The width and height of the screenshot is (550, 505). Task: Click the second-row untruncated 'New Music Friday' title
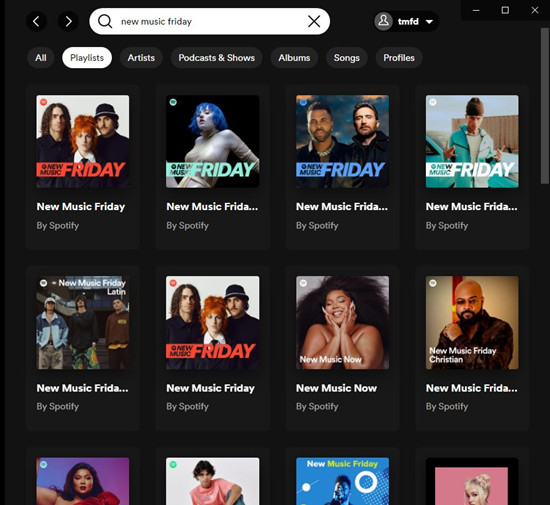[x=210, y=388]
